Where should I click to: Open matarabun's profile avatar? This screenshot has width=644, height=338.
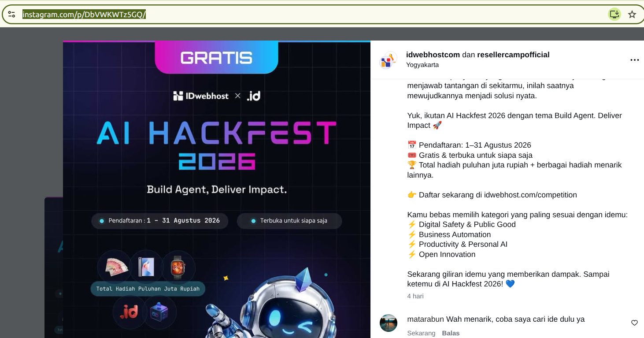pyautogui.click(x=389, y=323)
